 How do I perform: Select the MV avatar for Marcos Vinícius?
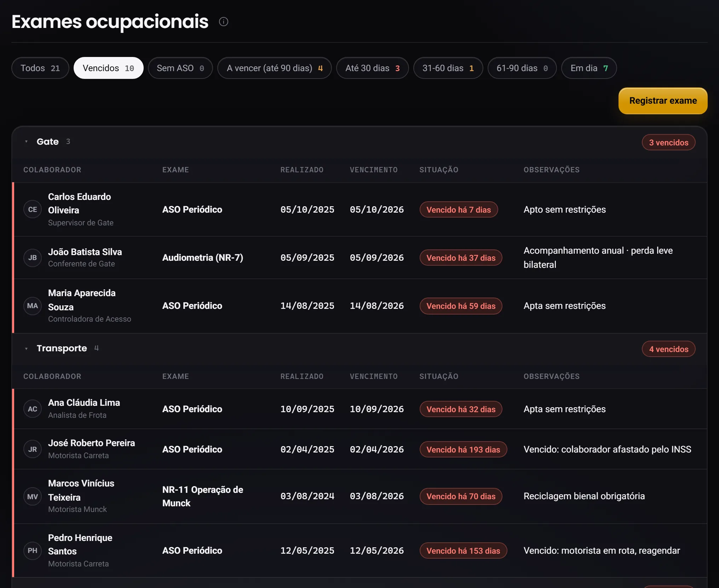coord(33,497)
